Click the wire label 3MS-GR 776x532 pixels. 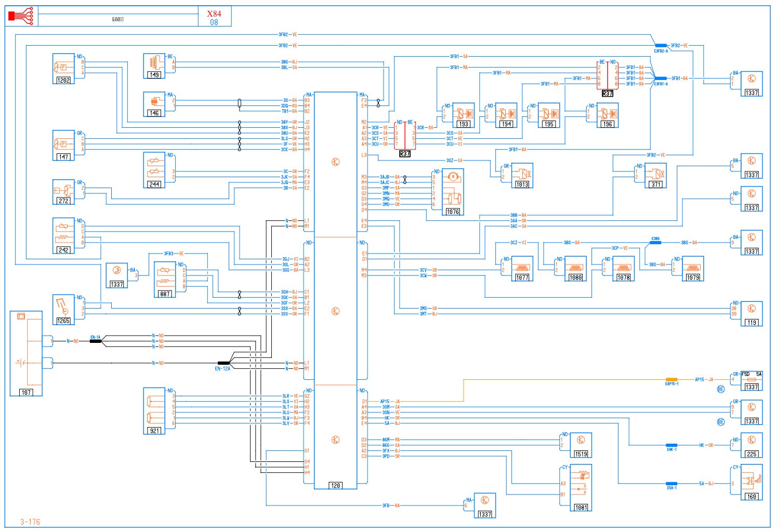pos(428,309)
